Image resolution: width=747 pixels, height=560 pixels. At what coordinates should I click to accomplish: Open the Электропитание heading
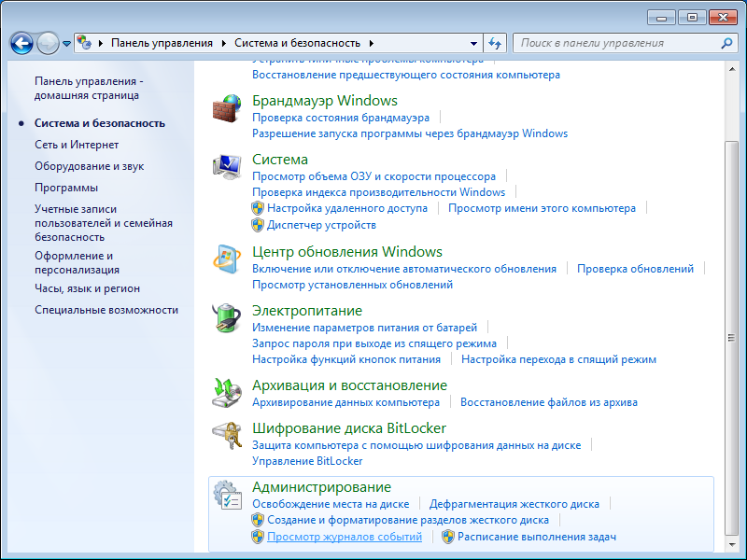[307, 311]
